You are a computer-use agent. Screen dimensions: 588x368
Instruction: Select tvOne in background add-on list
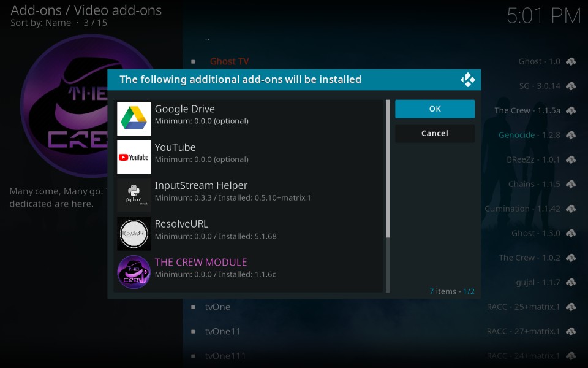pyautogui.click(x=217, y=307)
